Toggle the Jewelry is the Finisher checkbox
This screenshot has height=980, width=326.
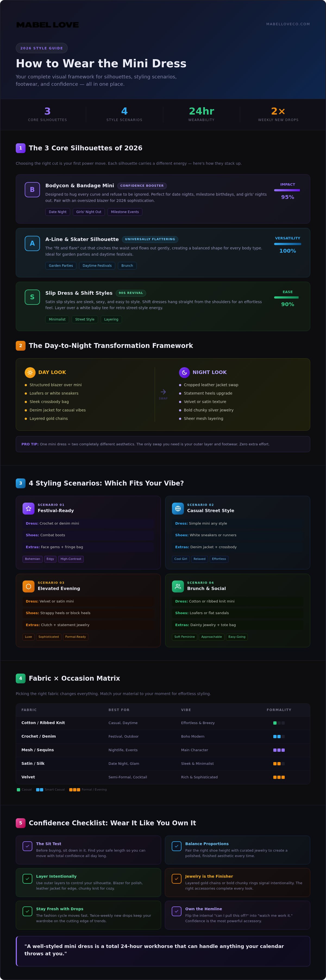click(176, 878)
